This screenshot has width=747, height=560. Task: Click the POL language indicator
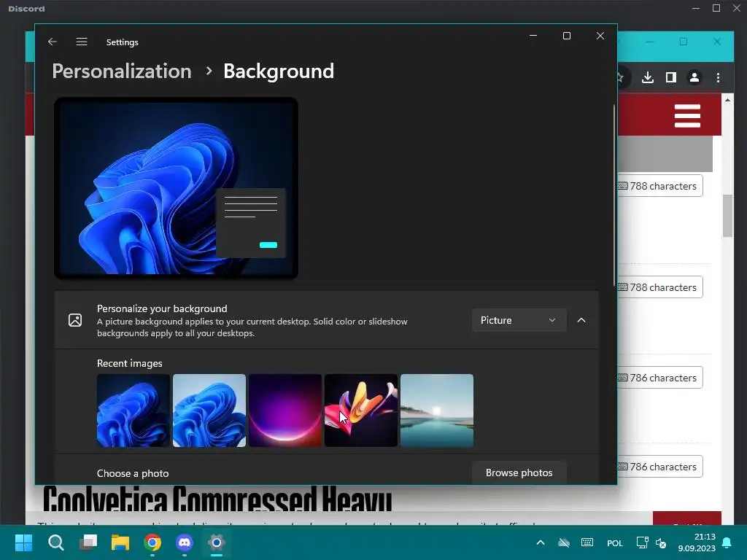click(x=614, y=542)
